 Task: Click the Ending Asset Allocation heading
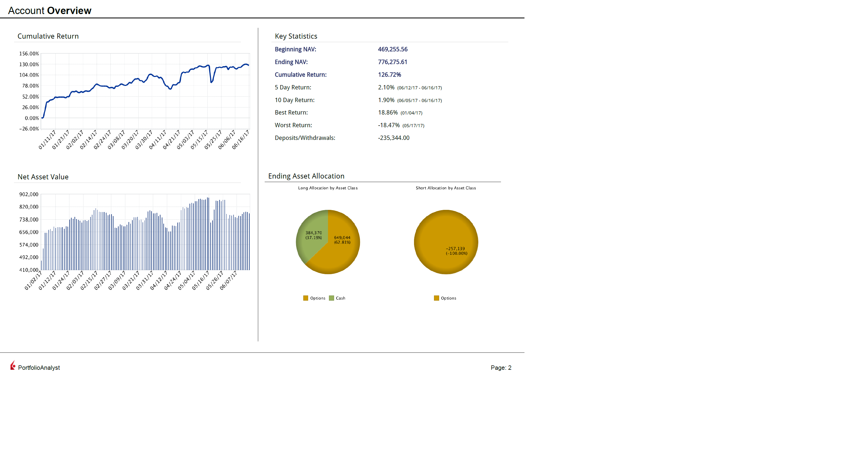pos(306,176)
